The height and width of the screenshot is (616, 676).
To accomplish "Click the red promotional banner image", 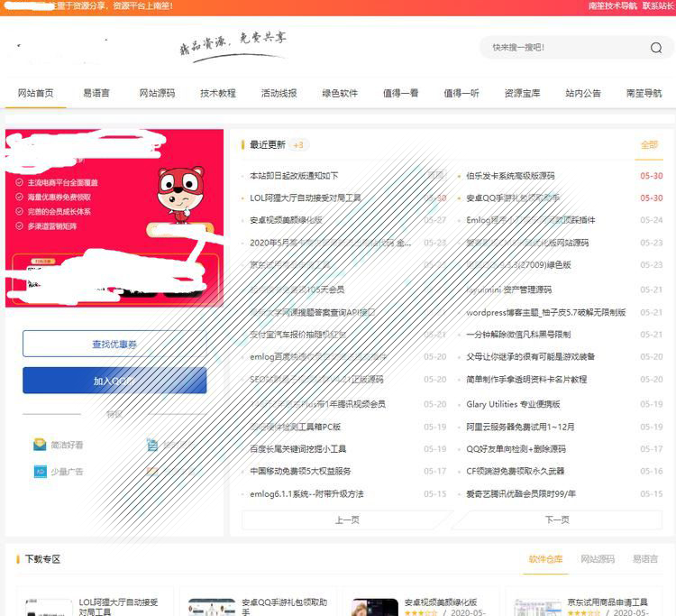I will 114,218.
